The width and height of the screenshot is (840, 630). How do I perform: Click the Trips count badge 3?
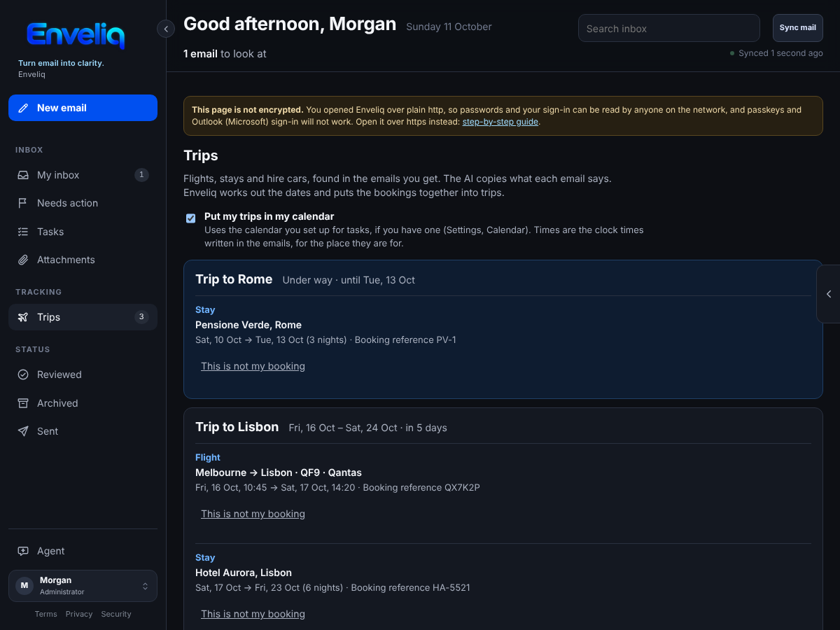(x=141, y=317)
